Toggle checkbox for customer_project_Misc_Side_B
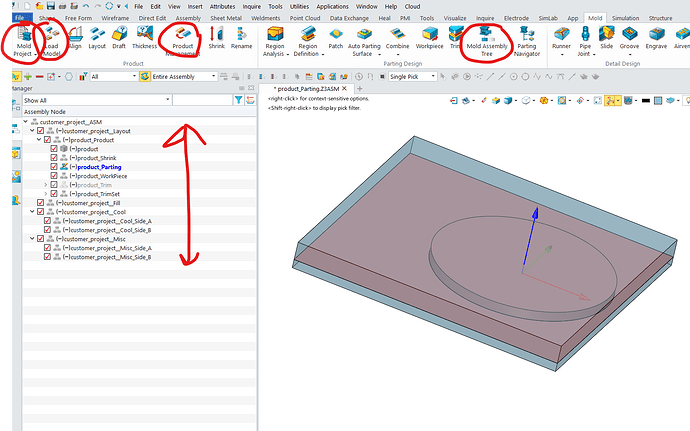 click(x=47, y=257)
